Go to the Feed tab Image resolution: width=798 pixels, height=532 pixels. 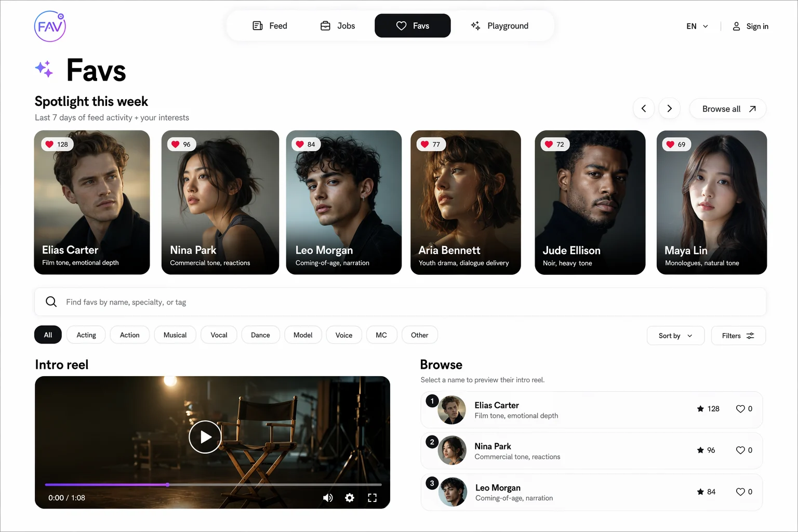pyautogui.click(x=270, y=25)
